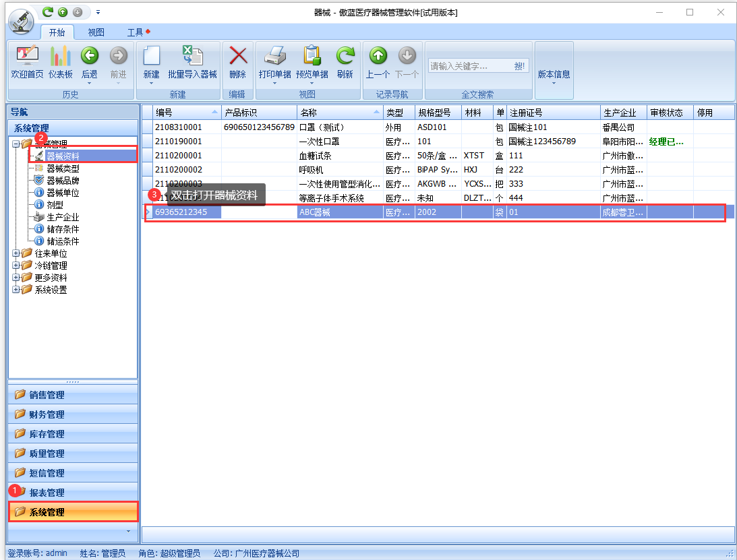Screen dimensions: 737x560
Task: Sort by the 审核状态 column header
Action: pos(670,113)
